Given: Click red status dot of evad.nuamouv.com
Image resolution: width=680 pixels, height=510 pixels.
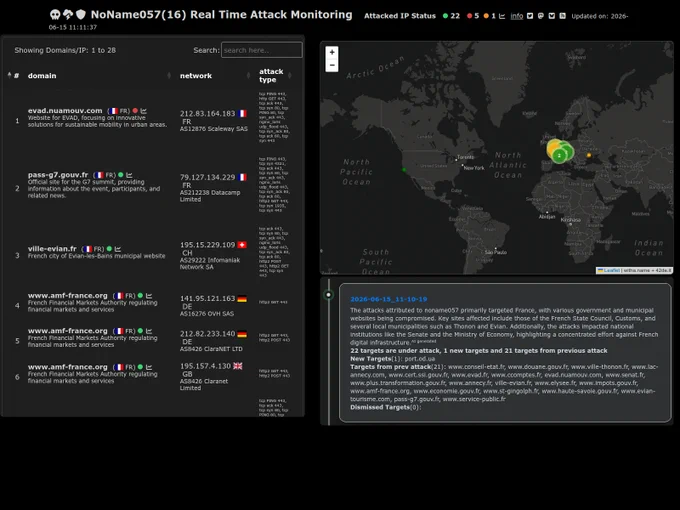Looking at the screenshot, I should coord(135,111).
